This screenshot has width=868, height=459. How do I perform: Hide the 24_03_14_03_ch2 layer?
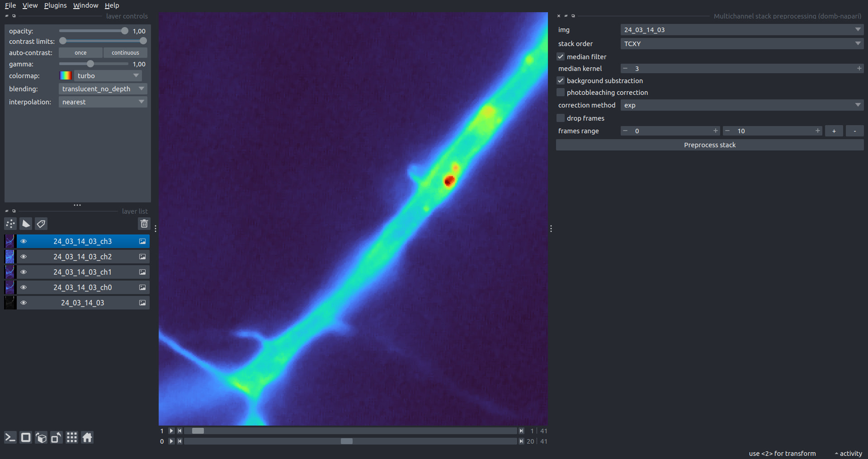(x=24, y=257)
